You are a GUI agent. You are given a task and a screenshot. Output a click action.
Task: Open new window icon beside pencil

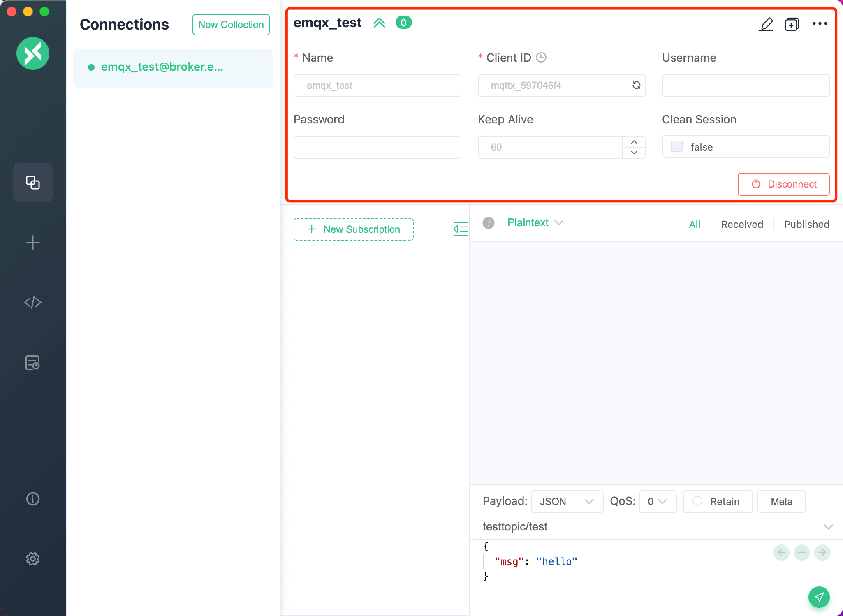click(x=792, y=24)
